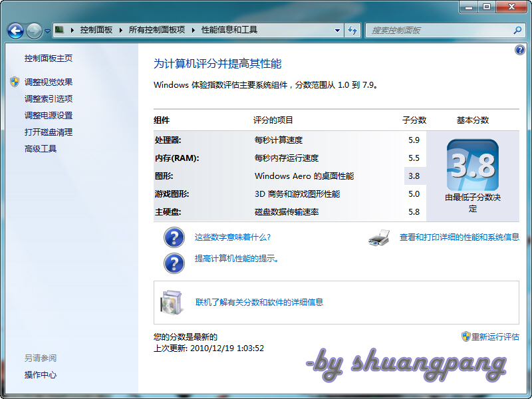532x399 pixels.
Task: Open 提高计算机性能的提示 link
Action: [x=237, y=259]
